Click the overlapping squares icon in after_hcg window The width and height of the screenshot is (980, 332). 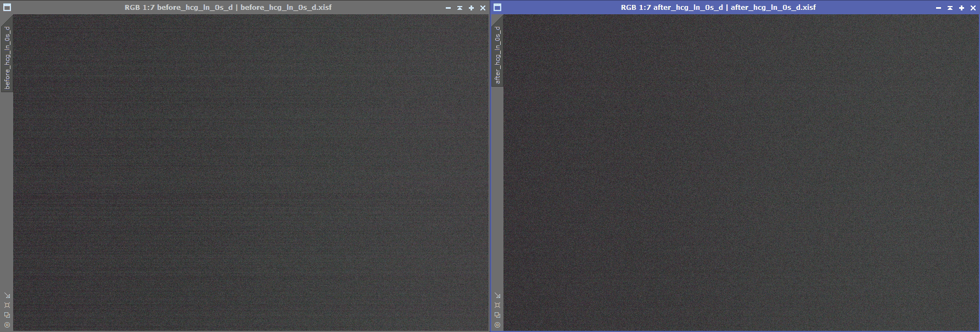497,315
